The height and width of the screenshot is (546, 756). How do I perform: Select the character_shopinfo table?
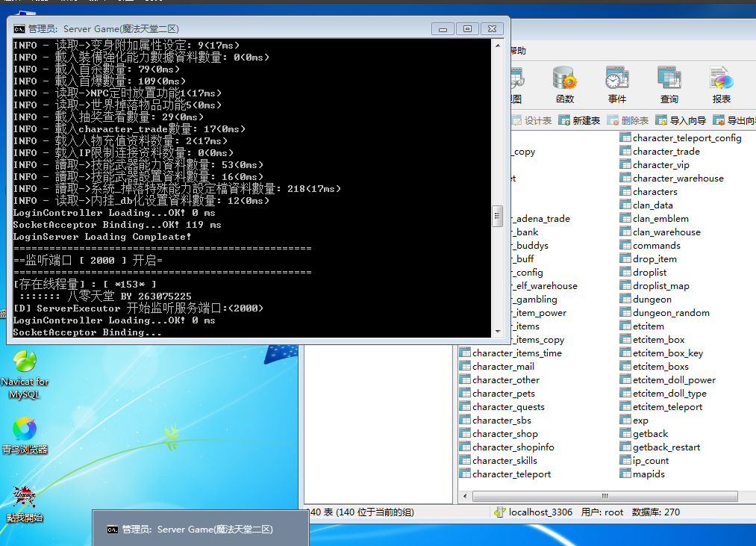507,447
